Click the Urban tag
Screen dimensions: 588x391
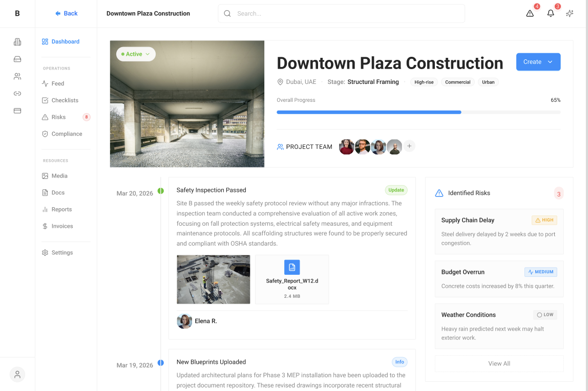point(488,82)
